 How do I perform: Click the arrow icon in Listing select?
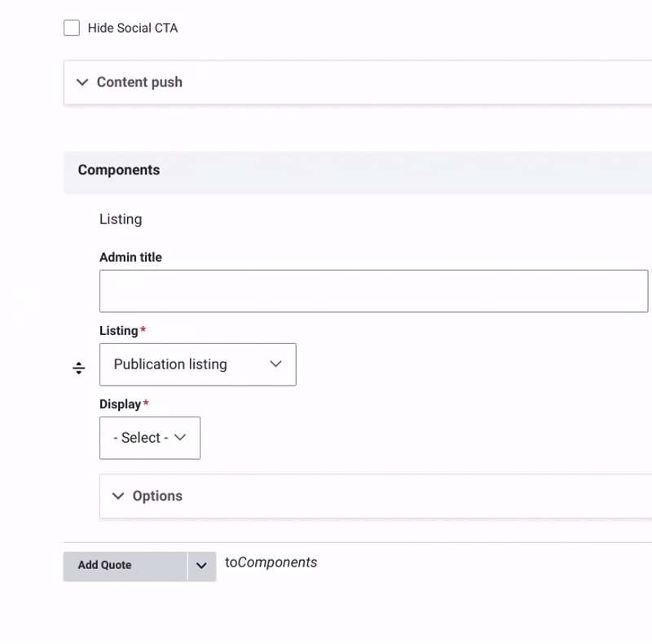tap(275, 364)
